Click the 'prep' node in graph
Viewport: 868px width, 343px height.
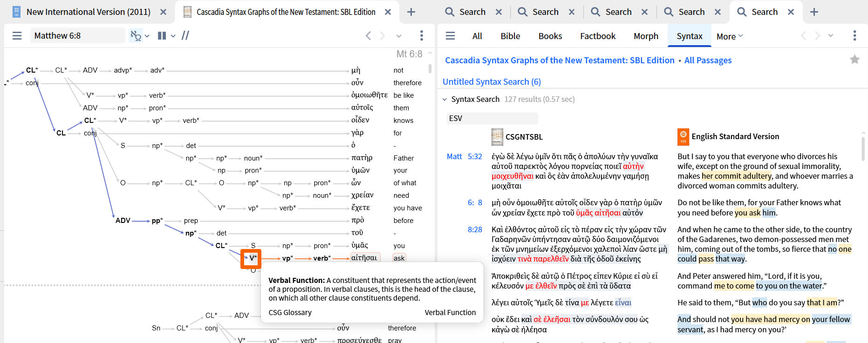pos(191,221)
